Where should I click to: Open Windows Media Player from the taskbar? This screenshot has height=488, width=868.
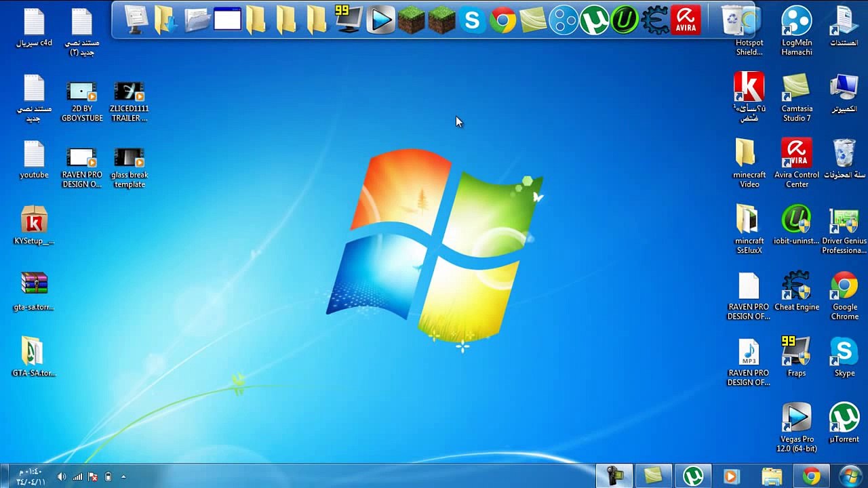pyautogui.click(x=732, y=476)
